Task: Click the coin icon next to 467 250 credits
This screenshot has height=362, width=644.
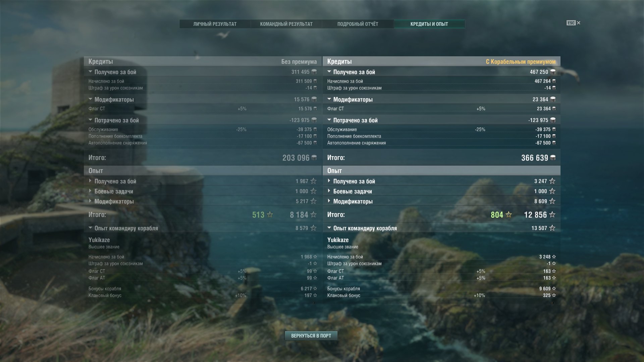Action: [x=553, y=72]
